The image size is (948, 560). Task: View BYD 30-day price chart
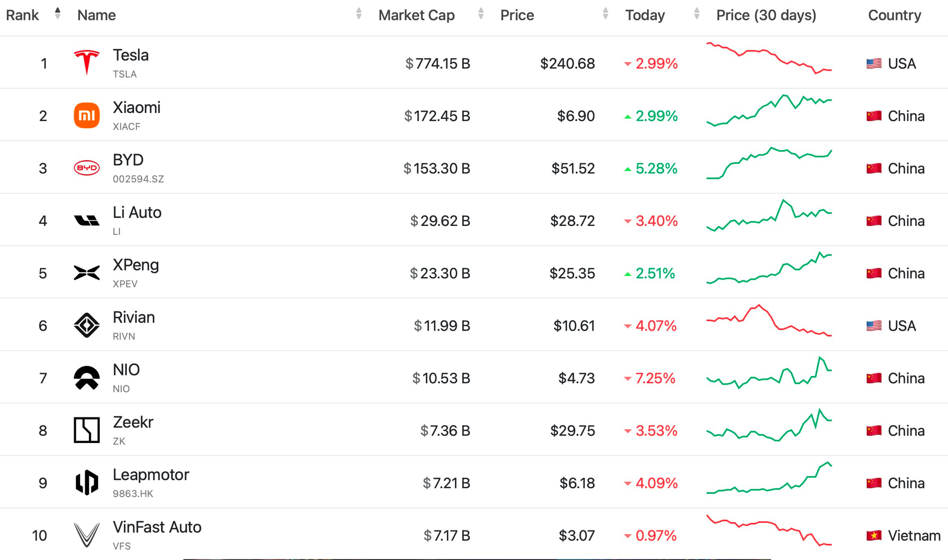point(769,163)
